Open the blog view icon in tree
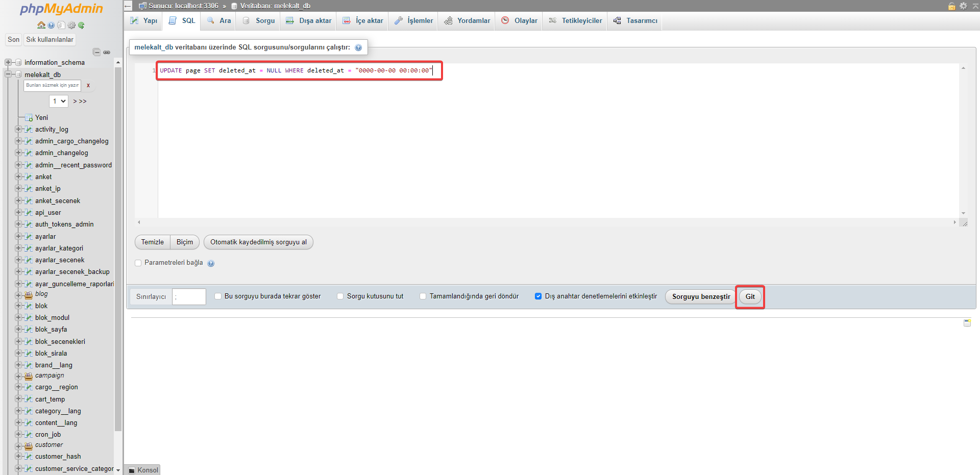Screen dimensions: 980x475 29,295
